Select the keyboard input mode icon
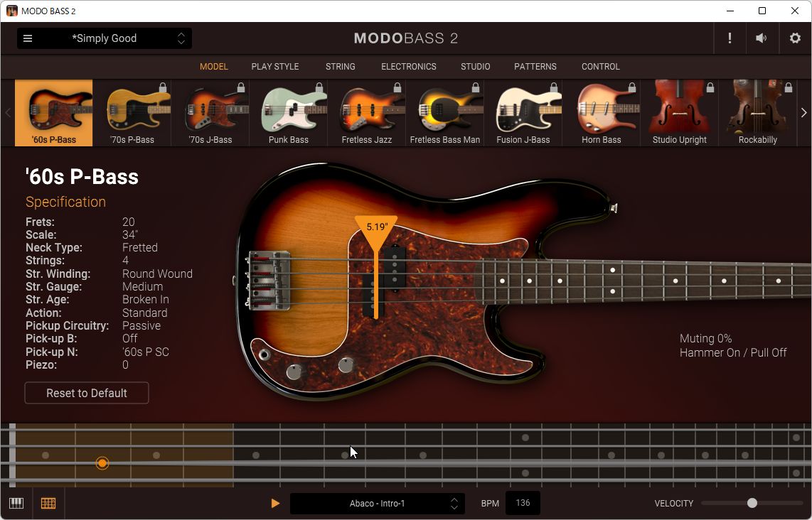Viewport: 812px width, 520px height. [16, 503]
